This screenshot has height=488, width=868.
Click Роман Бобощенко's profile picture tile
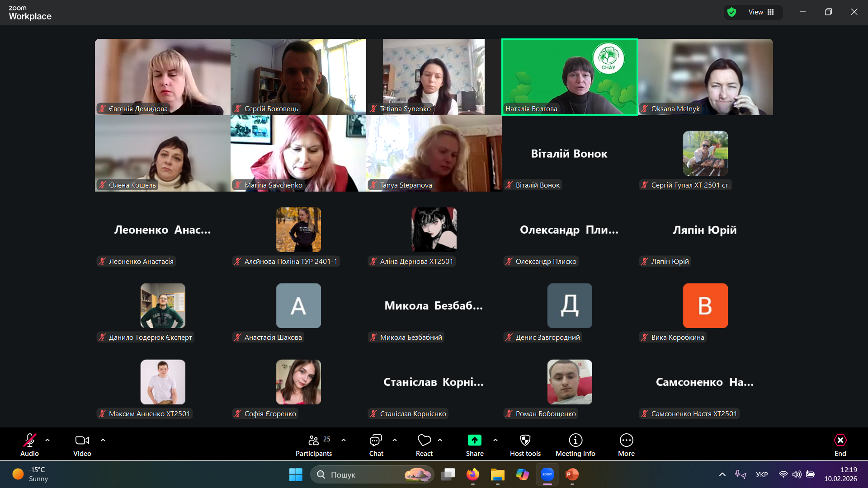pos(569,382)
